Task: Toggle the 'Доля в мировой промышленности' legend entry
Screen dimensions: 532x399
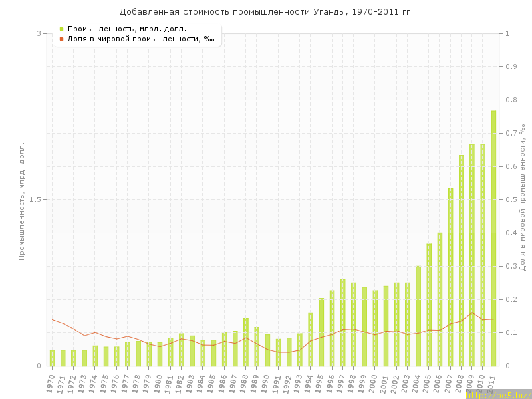Action: point(140,39)
